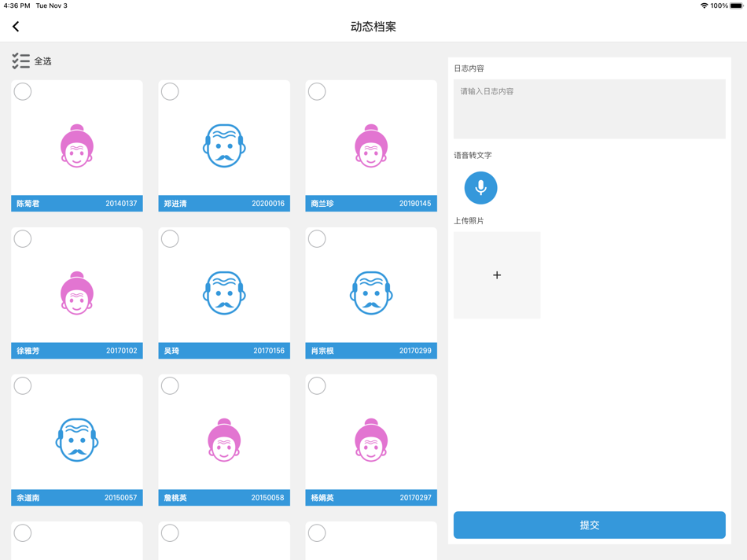Open 陈菊君's pink avatar
The width and height of the screenshot is (747, 560).
pos(77,146)
